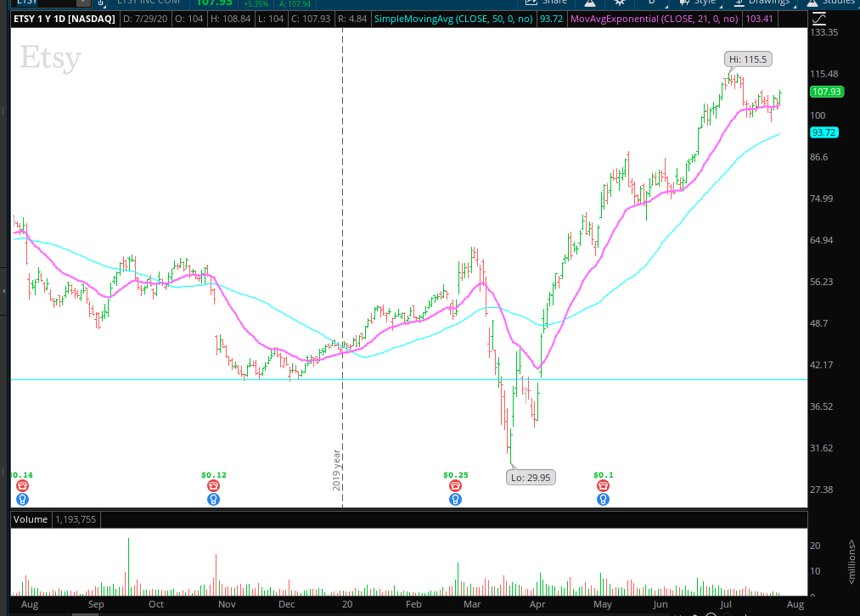Click the 27.38 price axis label
This screenshot has width=860, height=616.
tap(821, 490)
